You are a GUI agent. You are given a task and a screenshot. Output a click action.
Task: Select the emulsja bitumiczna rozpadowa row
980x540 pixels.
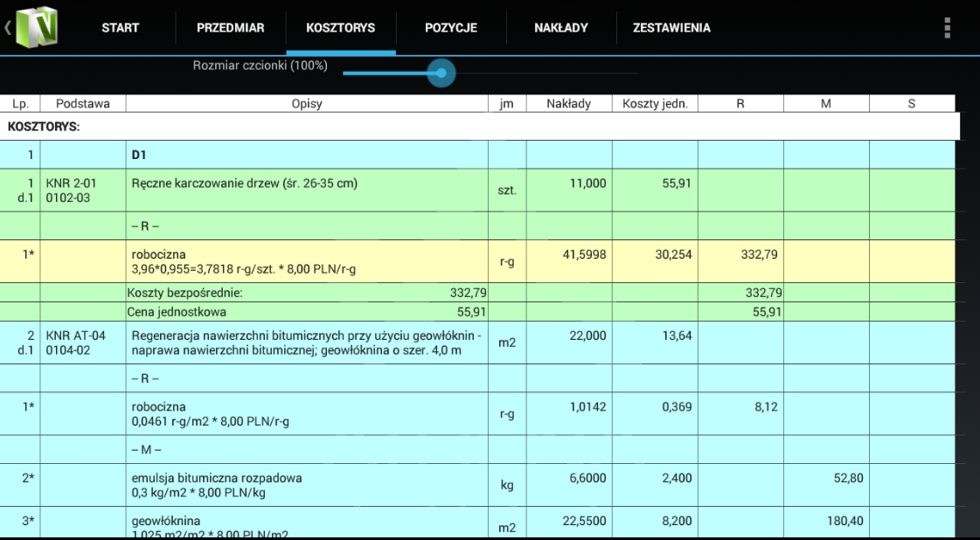(x=477, y=485)
